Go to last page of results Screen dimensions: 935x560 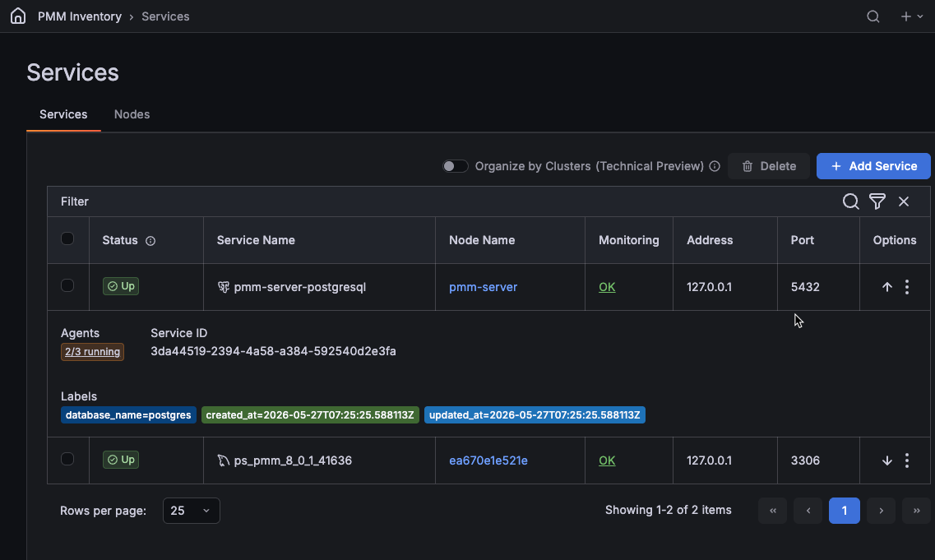click(x=917, y=511)
